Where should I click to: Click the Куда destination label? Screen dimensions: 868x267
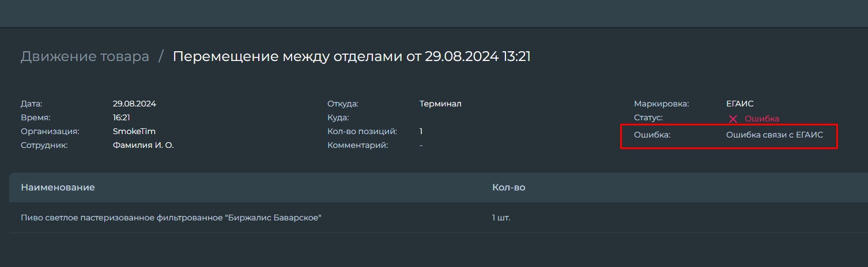[x=338, y=117]
